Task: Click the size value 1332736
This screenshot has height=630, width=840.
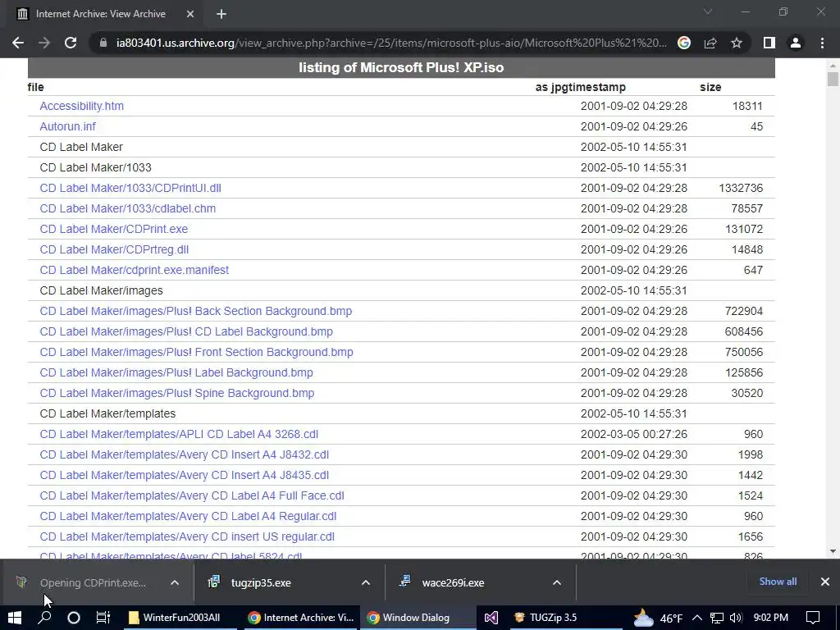Action: pyautogui.click(x=741, y=188)
